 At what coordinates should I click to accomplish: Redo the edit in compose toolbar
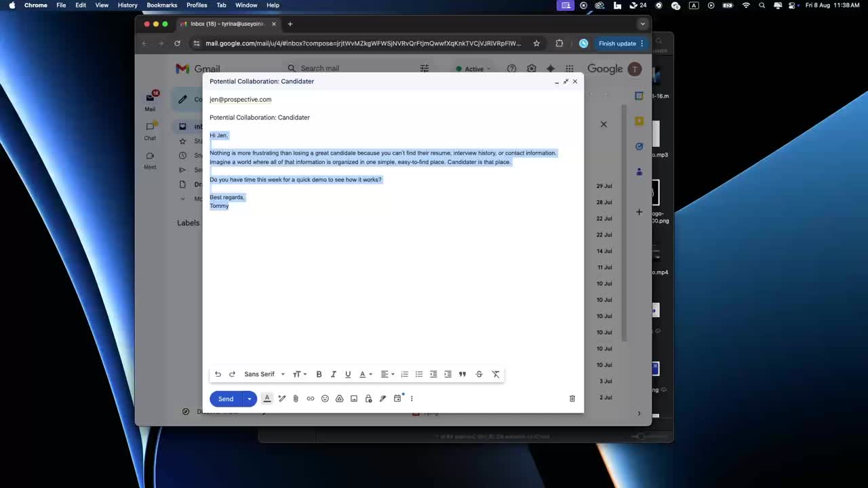coord(232,374)
